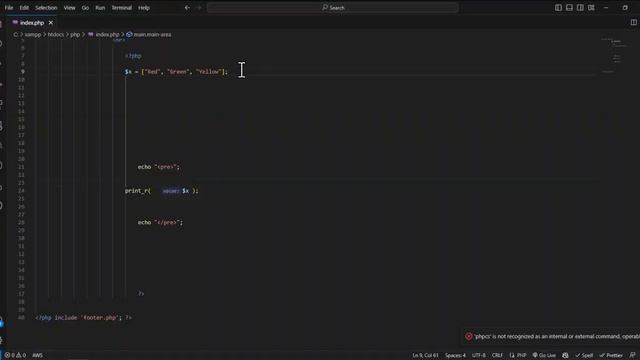
Task: Toggle the primary side bar layout icon
Action: pos(558,8)
